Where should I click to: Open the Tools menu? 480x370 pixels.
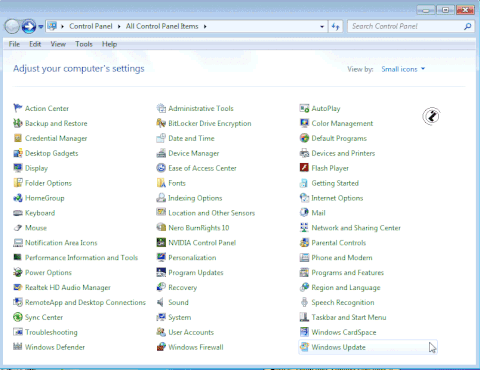coord(84,44)
